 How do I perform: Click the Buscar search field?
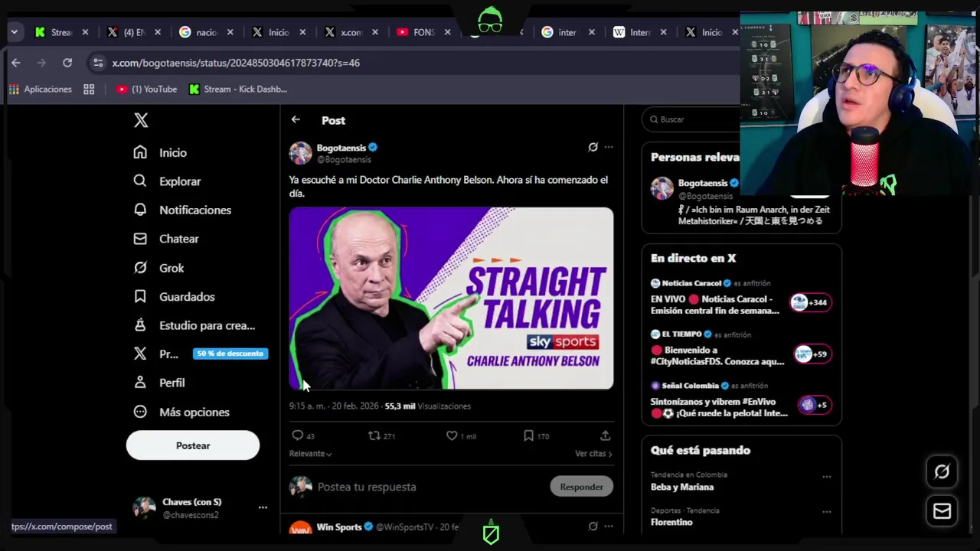coord(693,119)
